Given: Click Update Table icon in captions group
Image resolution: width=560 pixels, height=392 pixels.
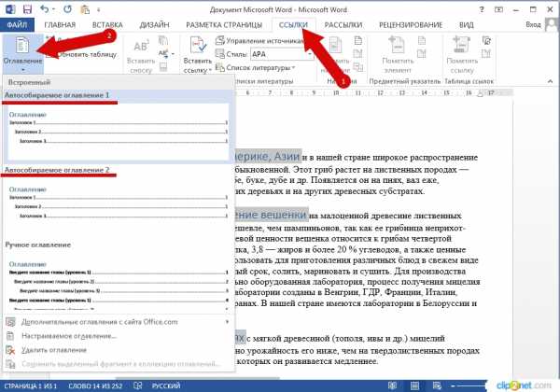Looking at the screenshot, I should (x=357, y=54).
